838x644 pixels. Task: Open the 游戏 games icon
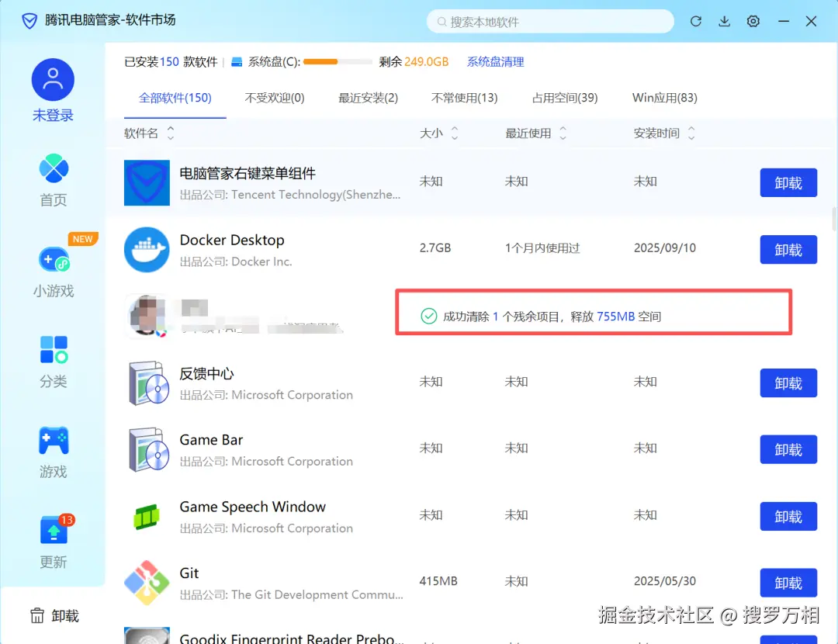click(54, 441)
